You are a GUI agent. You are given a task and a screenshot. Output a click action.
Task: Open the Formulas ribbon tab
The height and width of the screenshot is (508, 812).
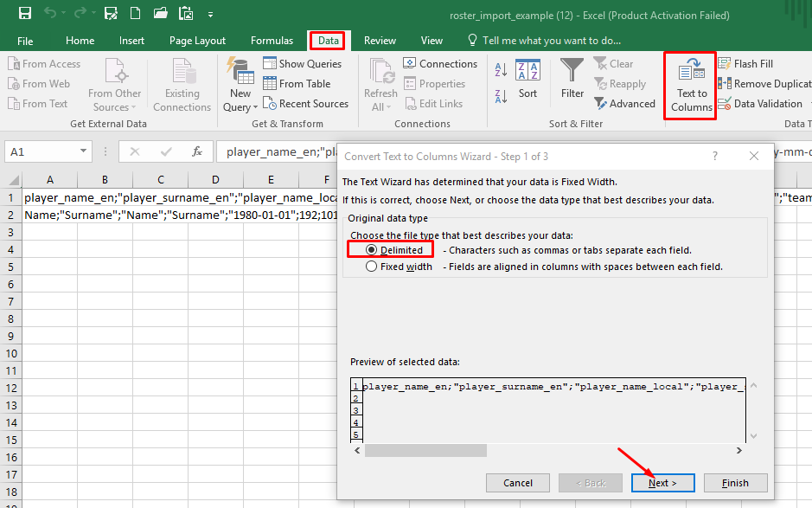click(x=272, y=41)
